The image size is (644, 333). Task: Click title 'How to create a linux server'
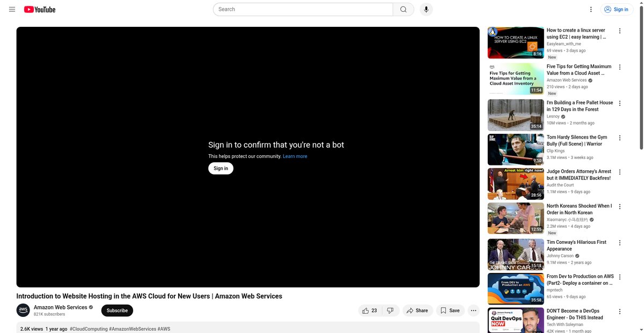pyautogui.click(x=576, y=34)
